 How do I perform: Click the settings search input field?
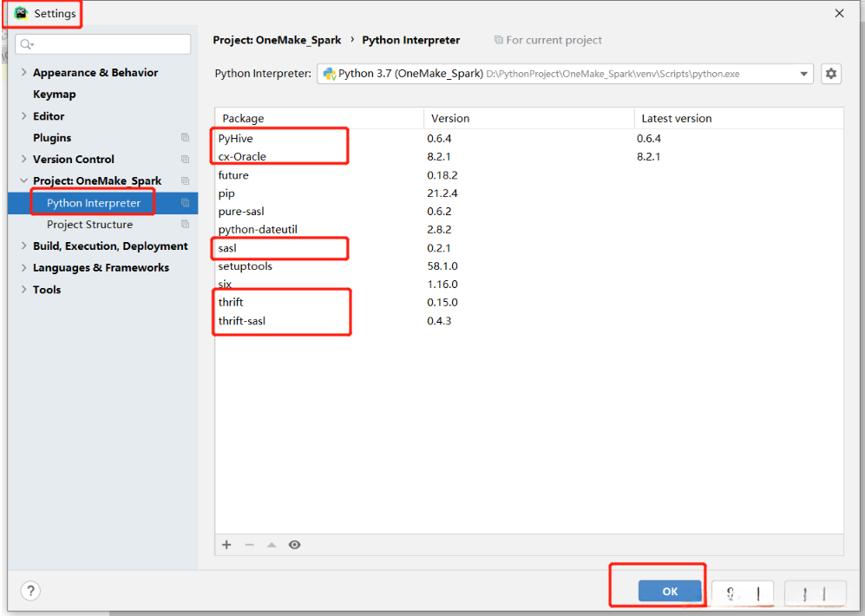pos(102,44)
